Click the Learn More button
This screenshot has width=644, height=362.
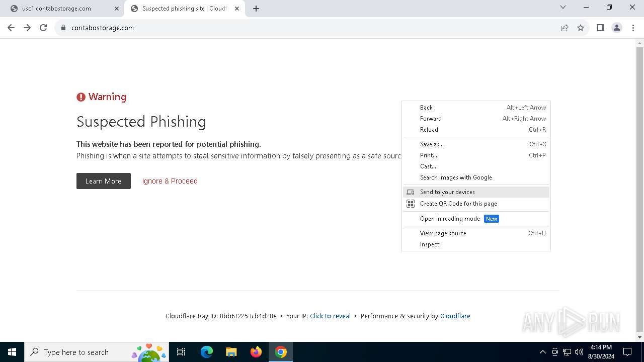[x=104, y=181]
